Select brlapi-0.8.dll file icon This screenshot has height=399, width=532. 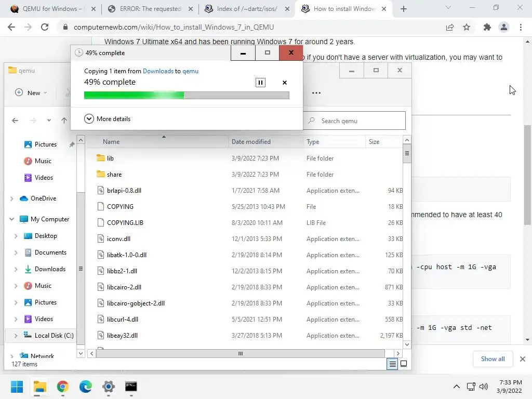click(x=101, y=190)
